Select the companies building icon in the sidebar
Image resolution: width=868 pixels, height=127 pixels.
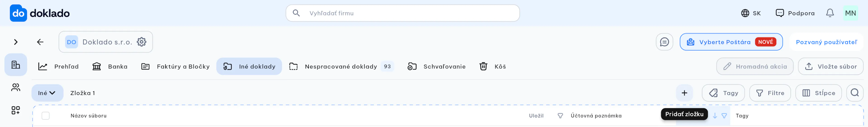[x=16, y=65]
